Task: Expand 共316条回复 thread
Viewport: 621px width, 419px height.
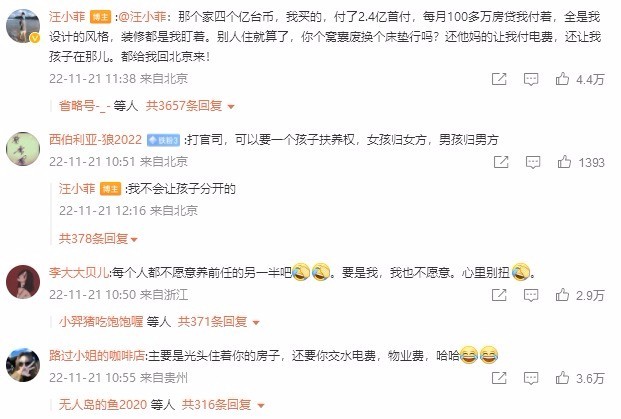Action: 223,404
